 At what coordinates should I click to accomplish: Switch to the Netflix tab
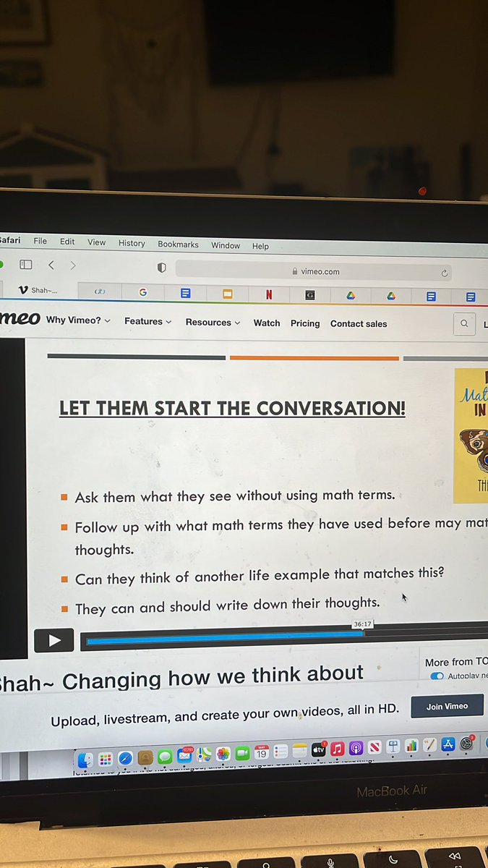269,294
